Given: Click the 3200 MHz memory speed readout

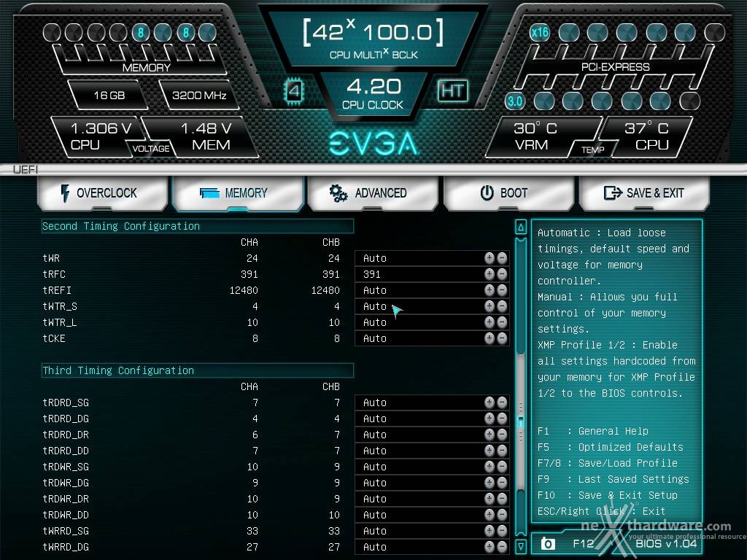Looking at the screenshot, I should pyautogui.click(x=199, y=96).
